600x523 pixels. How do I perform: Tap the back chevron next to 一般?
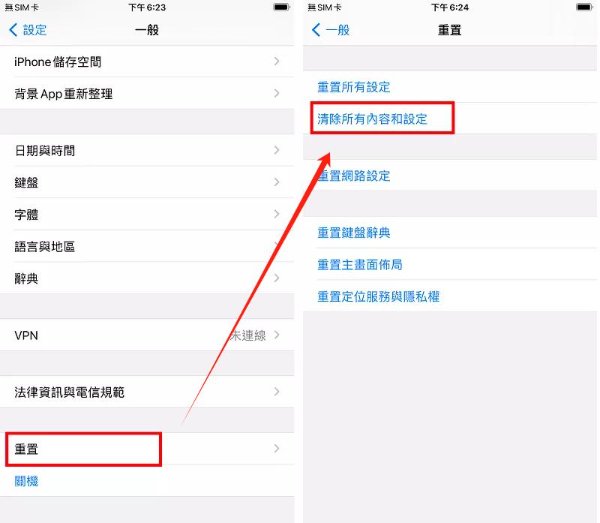(316, 30)
